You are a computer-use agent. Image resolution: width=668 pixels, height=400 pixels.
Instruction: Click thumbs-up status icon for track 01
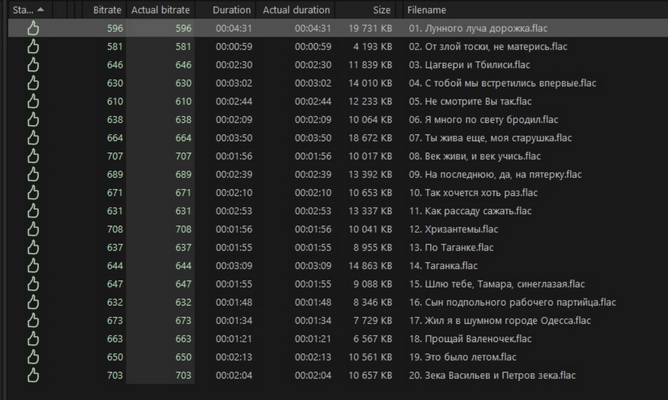pos(33,28)
